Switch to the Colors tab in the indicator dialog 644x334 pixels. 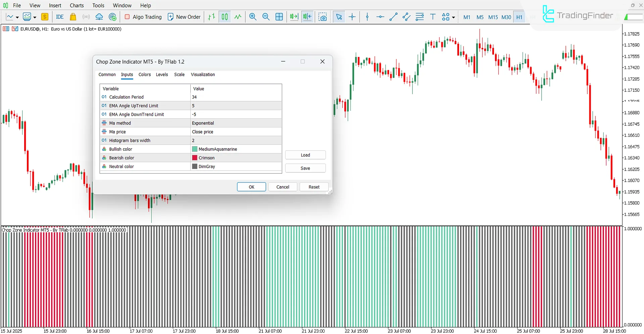(144, 74)
